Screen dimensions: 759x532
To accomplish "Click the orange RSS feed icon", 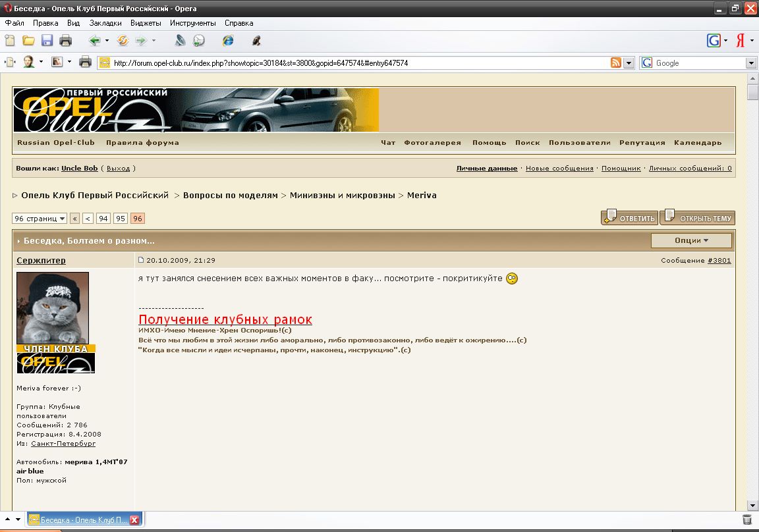I will 616,63.
